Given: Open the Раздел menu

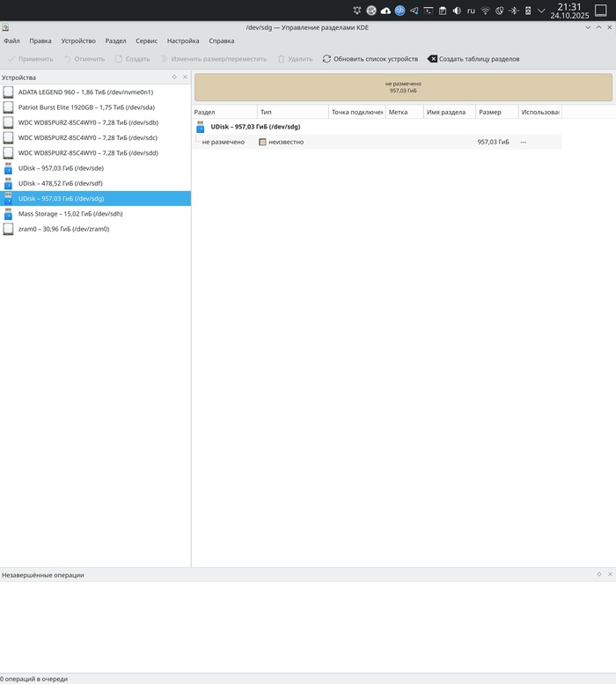Looking at the screenshot, I should click(x=115, y=40).
